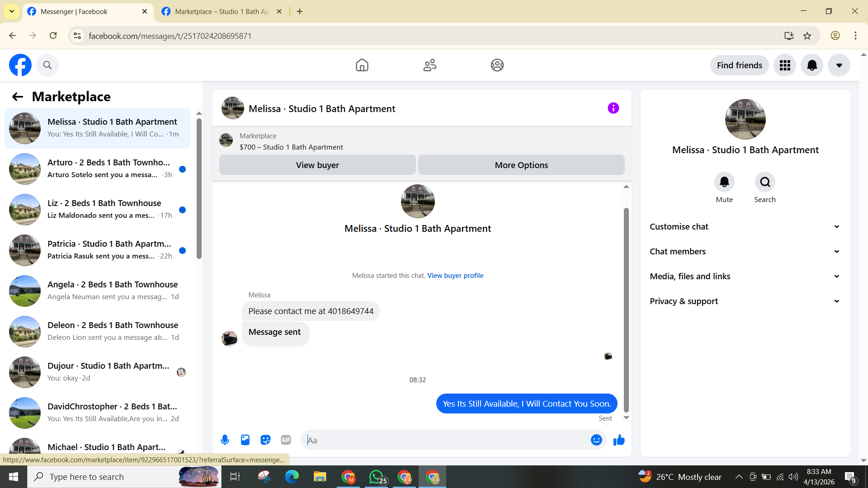Viewport: 868px width, 488px height.
Task: Switch to the Marketplace browser tab
Action: pyautogui.click(x=222, y=11)
